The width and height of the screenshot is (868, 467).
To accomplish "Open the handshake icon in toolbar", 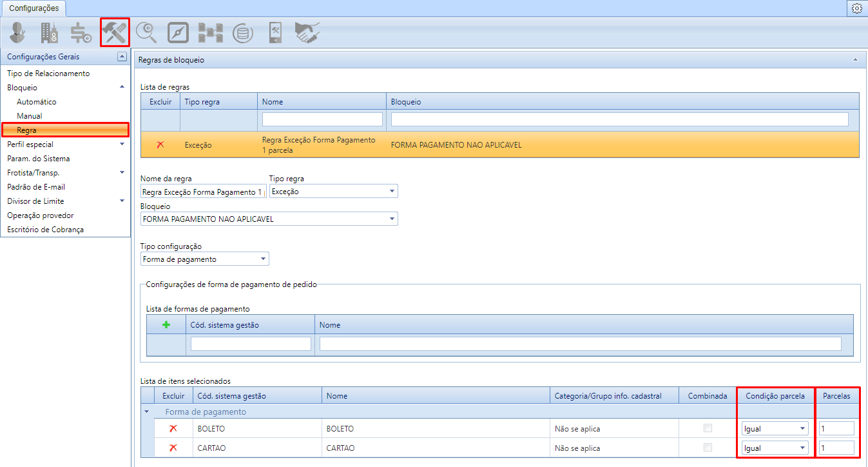I will click(307, 32).
